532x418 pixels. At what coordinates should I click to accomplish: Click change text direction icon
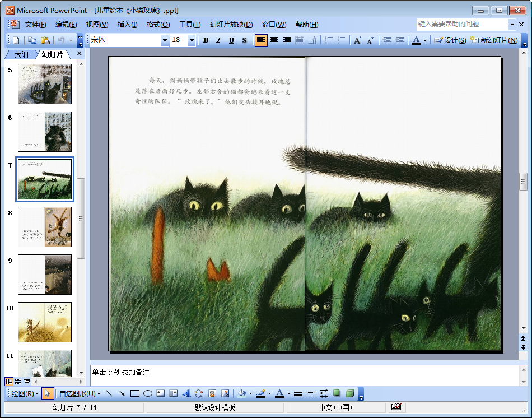coord(312,40)
